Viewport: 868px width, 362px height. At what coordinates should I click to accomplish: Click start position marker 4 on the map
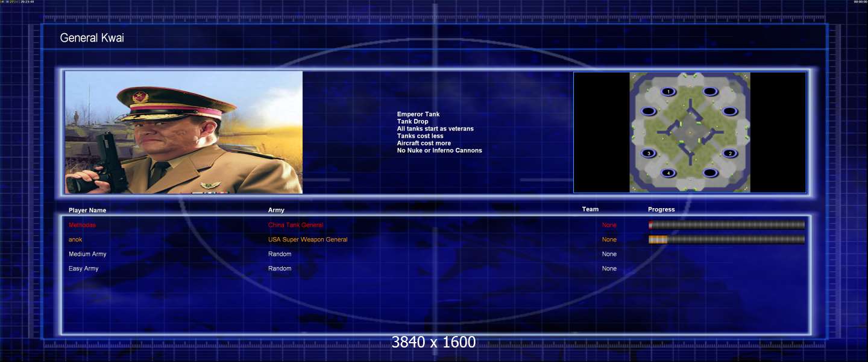point(668,173)
